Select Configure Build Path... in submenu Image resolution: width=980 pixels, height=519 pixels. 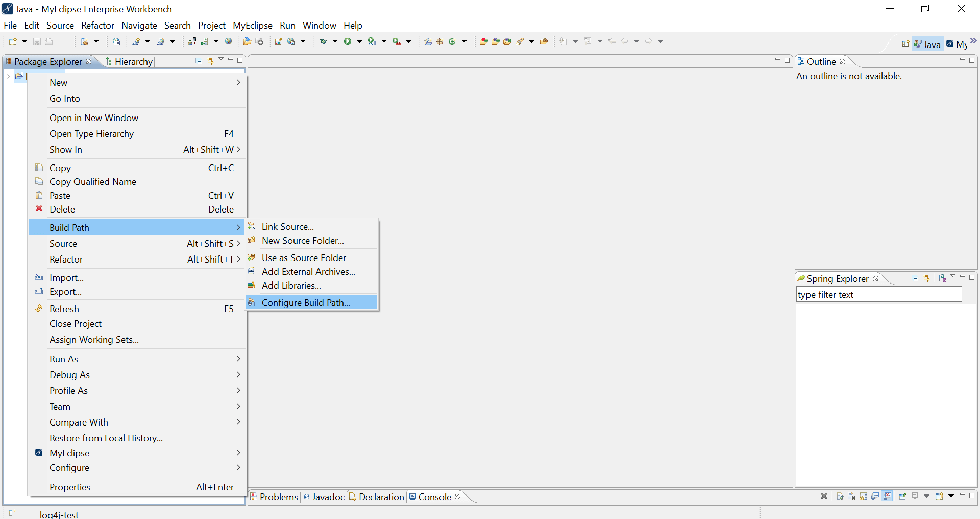click(x=311, y=302)
